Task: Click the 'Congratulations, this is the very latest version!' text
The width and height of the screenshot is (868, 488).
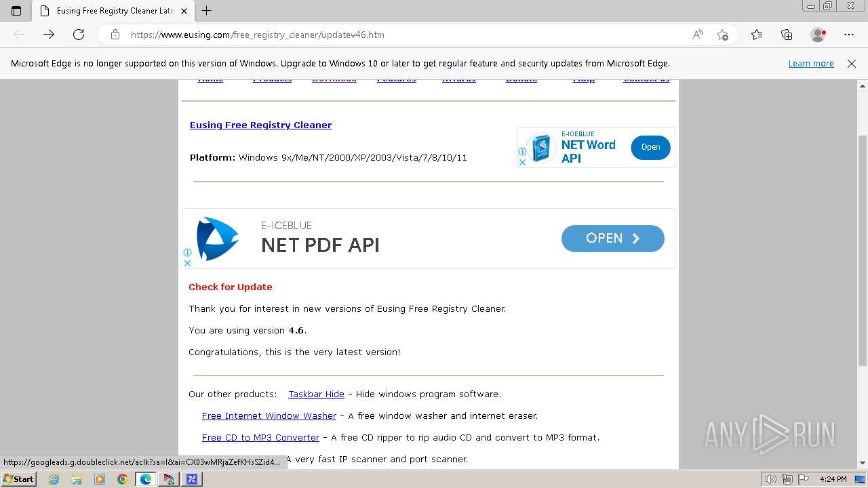Action: 294,352
